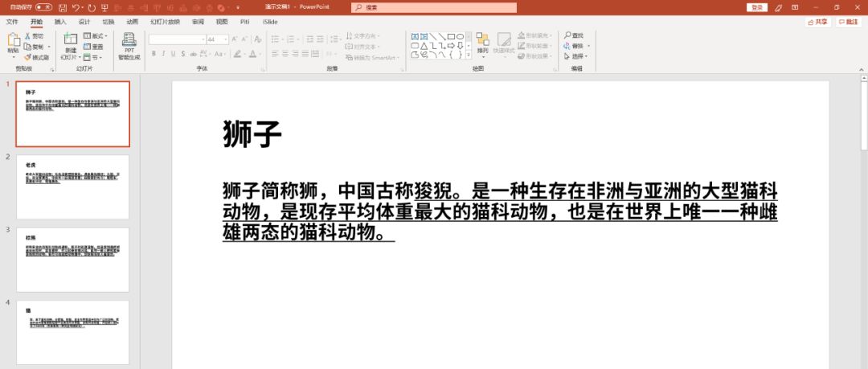
Task: Toggle Strikethrough (ab) formatting
Action: (193, 54)
